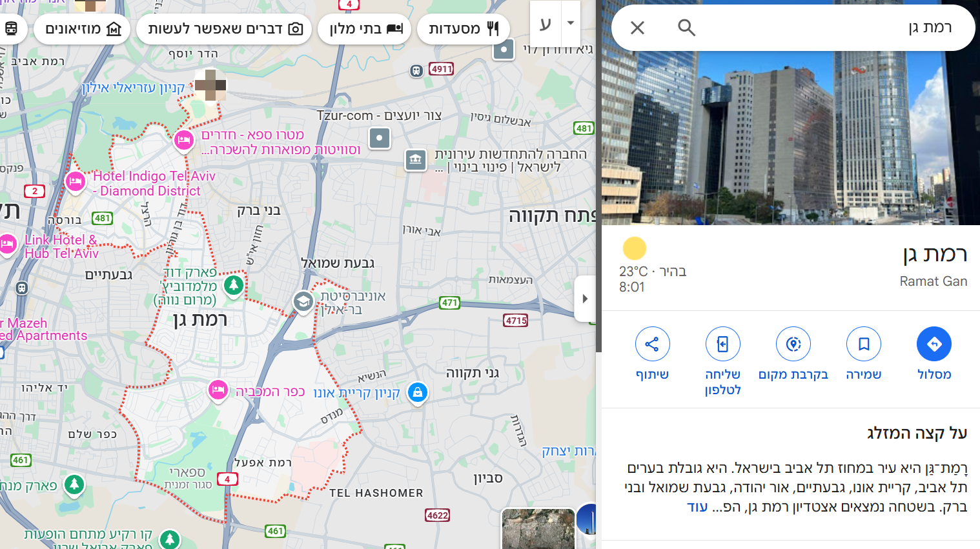Screen dimensions: 980x549
Task: Collapse the side panel with arrow tab
Action: (585, 299)
